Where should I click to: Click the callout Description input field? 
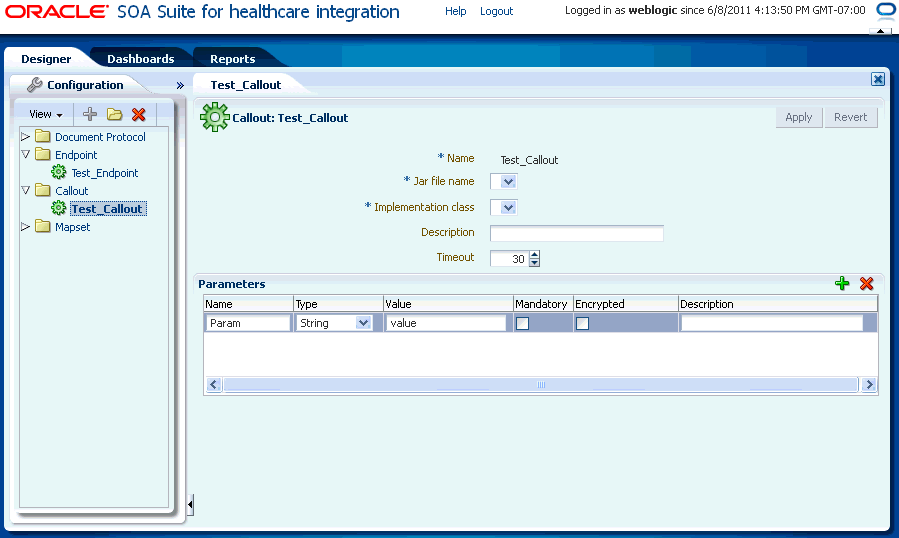point(577,233)
